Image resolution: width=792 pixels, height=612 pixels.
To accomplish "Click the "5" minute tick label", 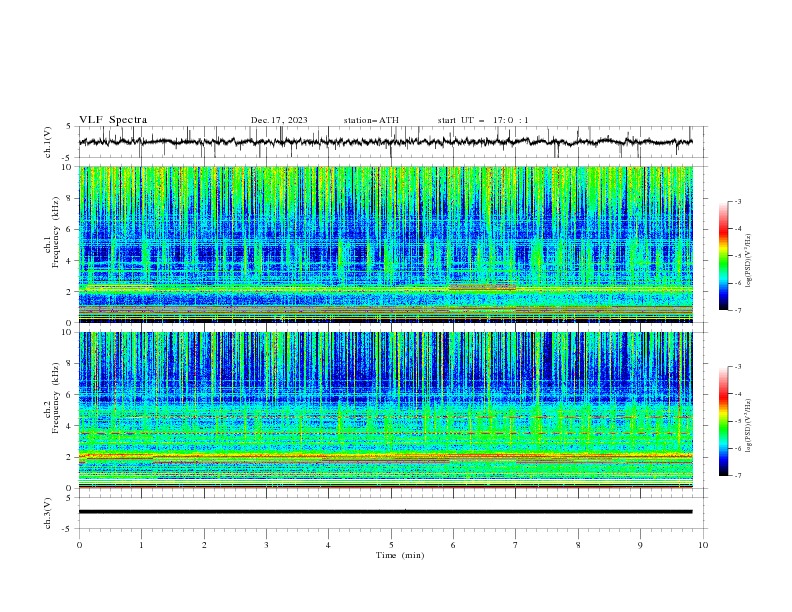I will pyautogui.click(x=391, y=545).
